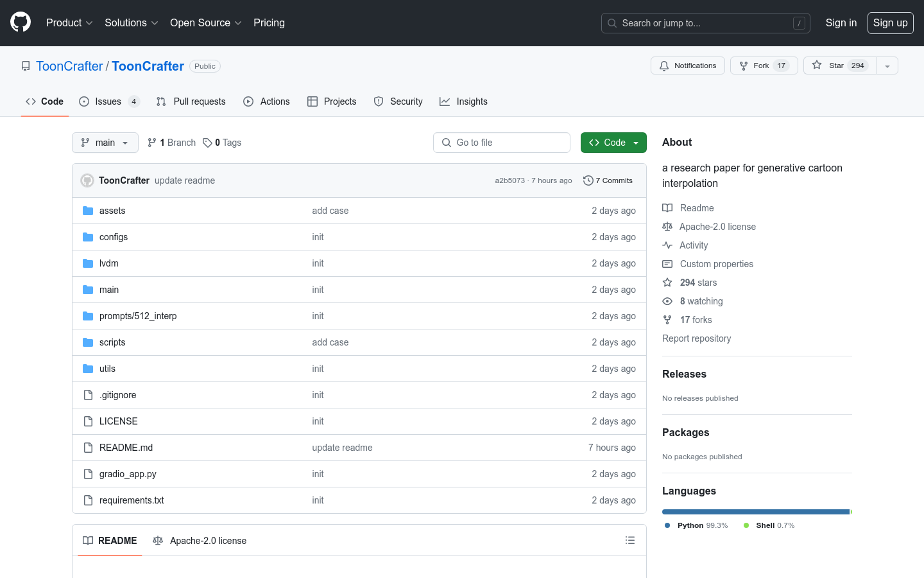Click the Go to file input

point(502,143)
